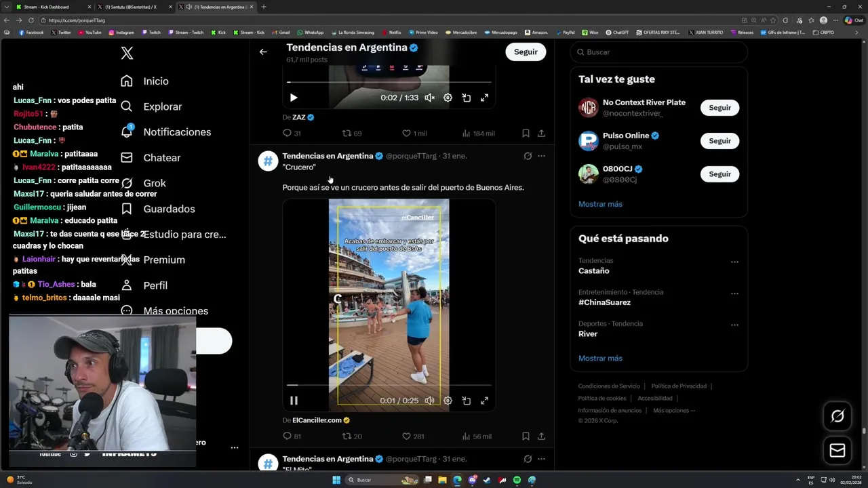The width and height of the screenshot is (868, 488).
Task: Share the Crucero post
Action: point(541,436)
